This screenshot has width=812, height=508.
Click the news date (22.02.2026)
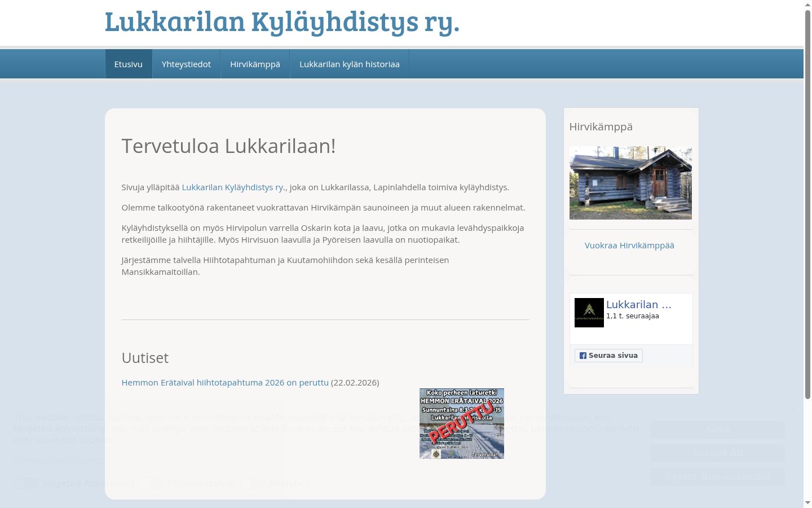355,382
